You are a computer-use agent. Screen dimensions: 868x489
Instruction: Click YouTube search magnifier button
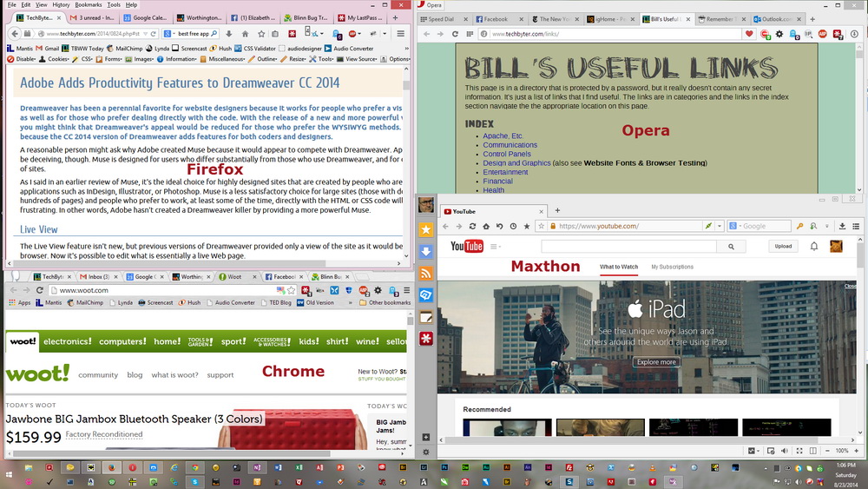[x=731, y=247]
